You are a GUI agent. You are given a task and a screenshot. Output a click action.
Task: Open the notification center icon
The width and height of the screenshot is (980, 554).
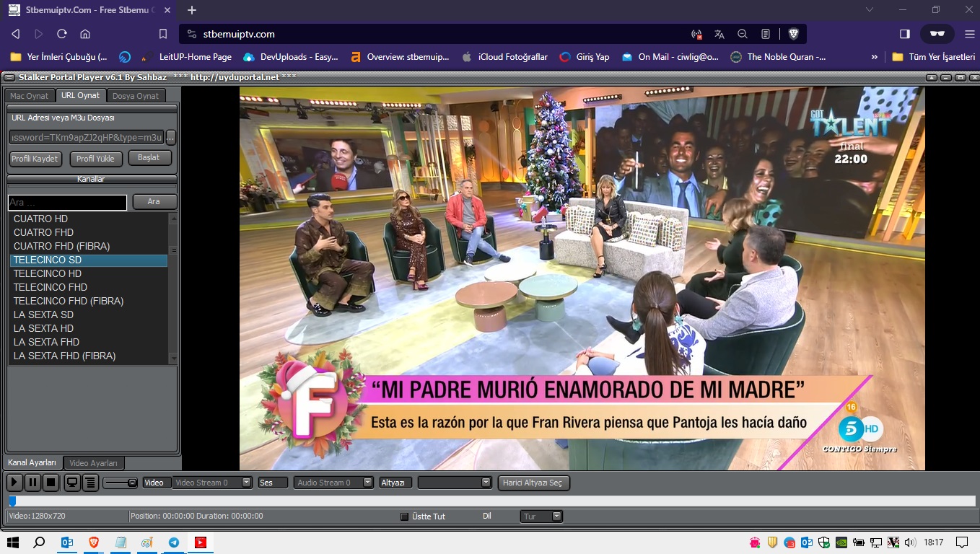(962, 542)
